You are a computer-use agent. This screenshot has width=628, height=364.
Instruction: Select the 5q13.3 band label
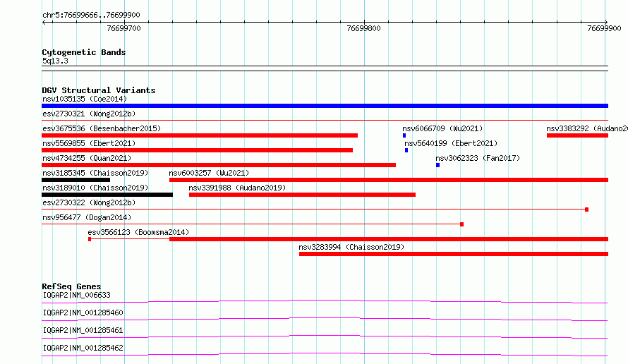point(55,61)
